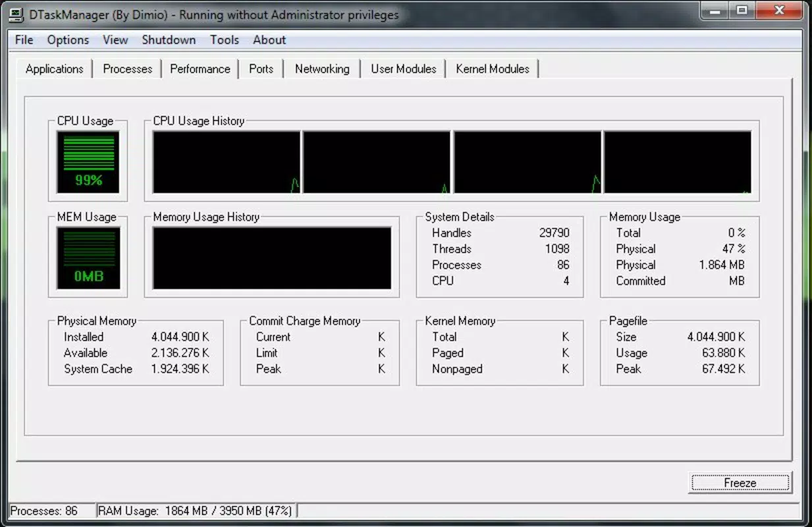Viewport: 812px width, 527px height.
Task: Click the Kernel Memory Paged label
Action: [448, 353]
